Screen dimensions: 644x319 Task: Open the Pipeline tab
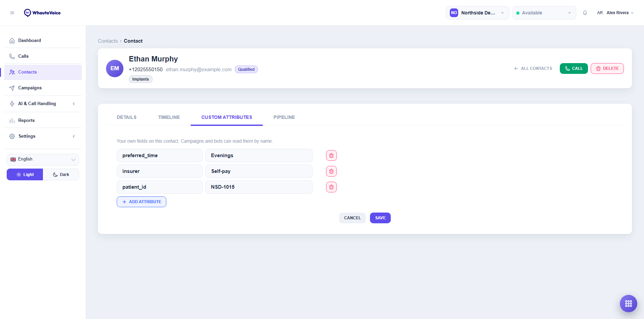coord(284,117)
